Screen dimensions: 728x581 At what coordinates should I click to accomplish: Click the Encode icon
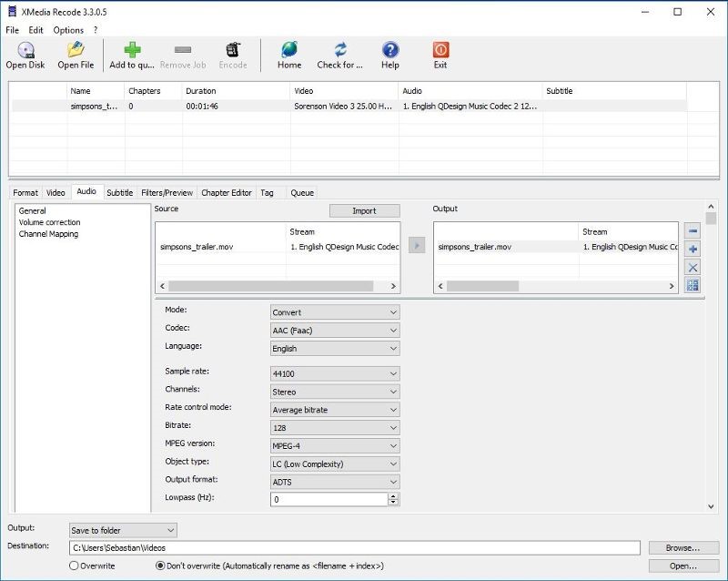pos(233,53)
